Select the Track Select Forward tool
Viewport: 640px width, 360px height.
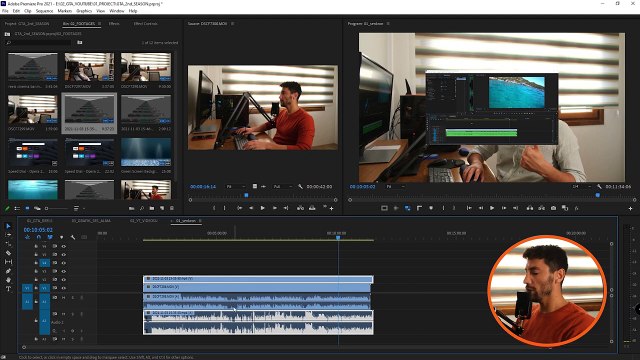[8, 235]
